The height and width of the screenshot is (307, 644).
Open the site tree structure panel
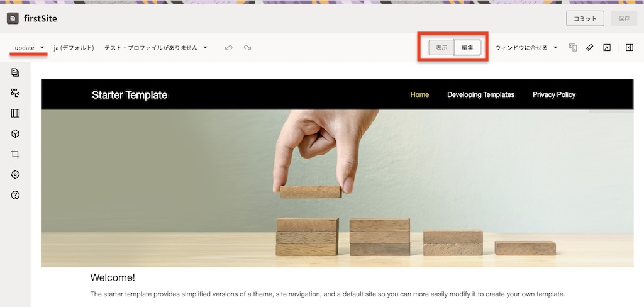click(15, 93)
